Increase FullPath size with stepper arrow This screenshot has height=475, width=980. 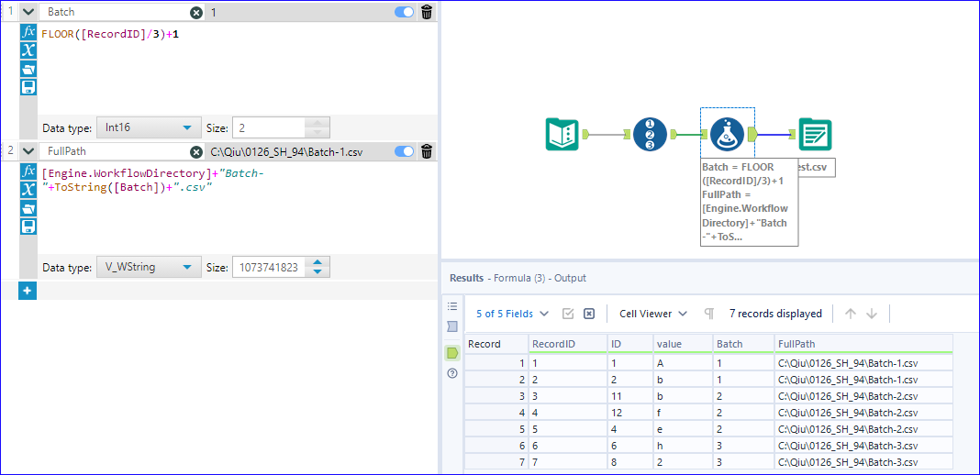tap(317, 263)
